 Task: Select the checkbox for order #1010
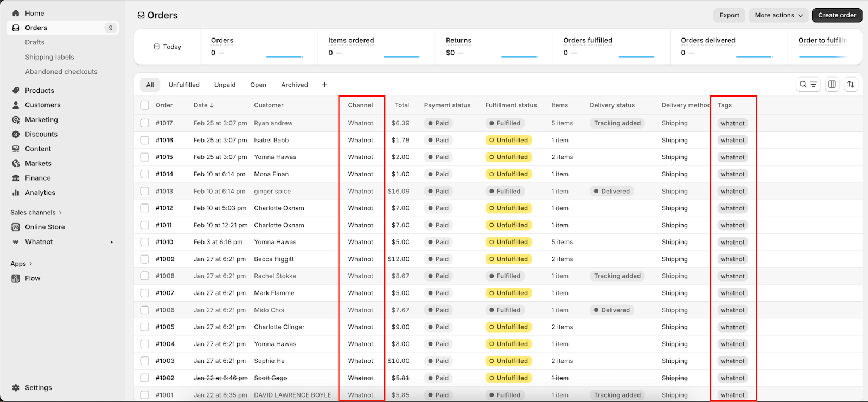(144, 242)
